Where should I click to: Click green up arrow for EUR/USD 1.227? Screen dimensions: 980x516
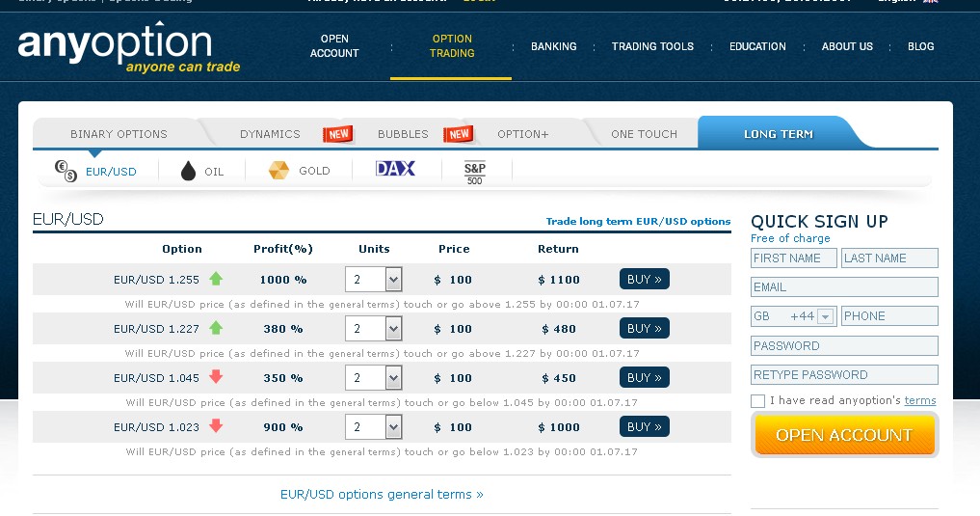[216, 327]
